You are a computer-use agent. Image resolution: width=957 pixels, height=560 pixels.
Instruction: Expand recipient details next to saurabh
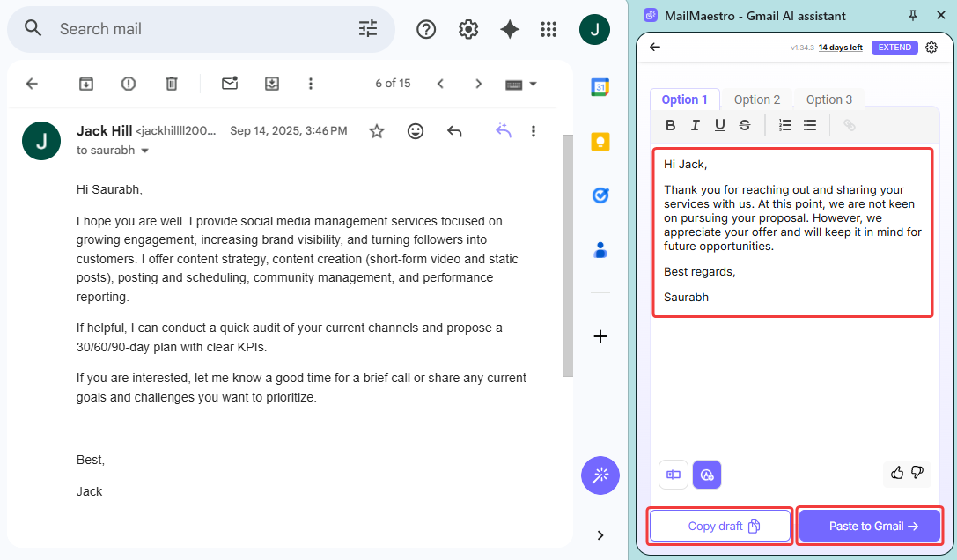pos(145,151)
